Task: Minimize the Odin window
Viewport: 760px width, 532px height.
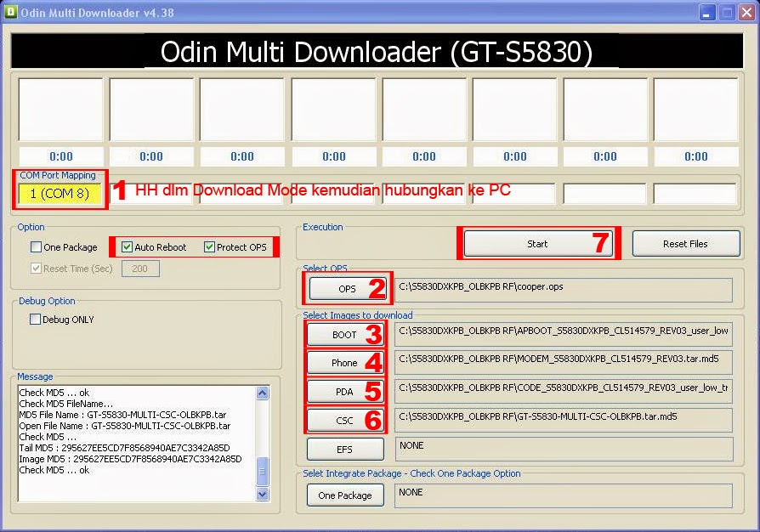Action: click(x=707, y=13)
